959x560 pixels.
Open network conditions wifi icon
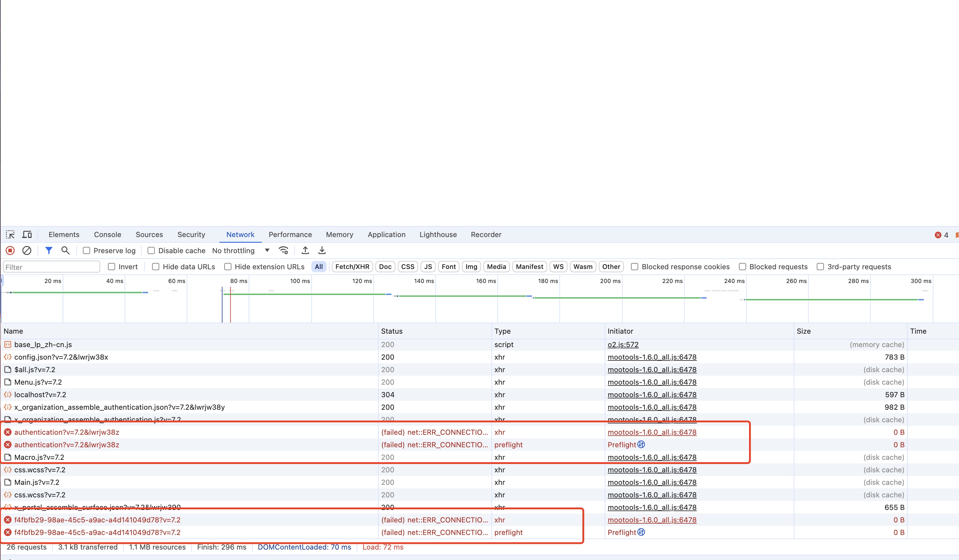pyautogui.click(x=284, y=250)
